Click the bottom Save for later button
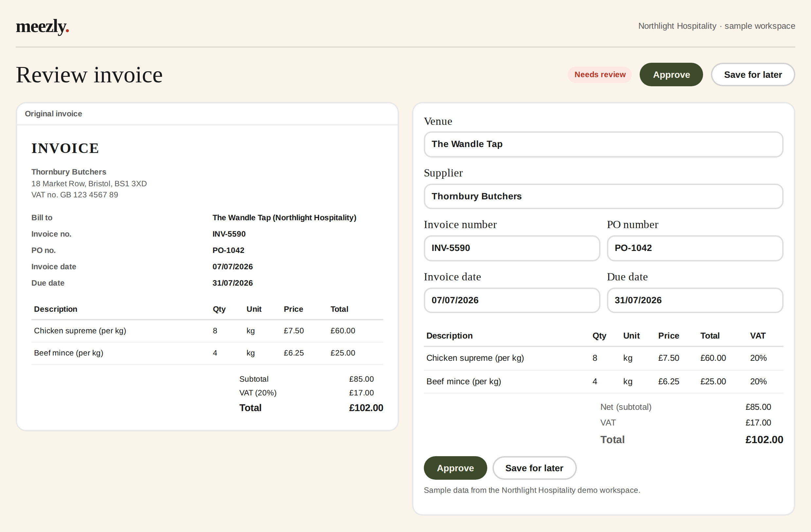The image size is (811, 532). click(x=534, y=468)
